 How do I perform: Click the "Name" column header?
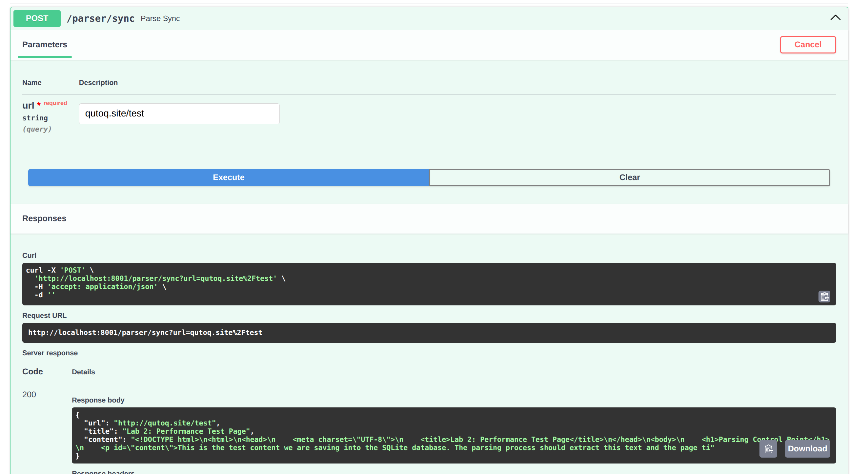click(32, 83)
